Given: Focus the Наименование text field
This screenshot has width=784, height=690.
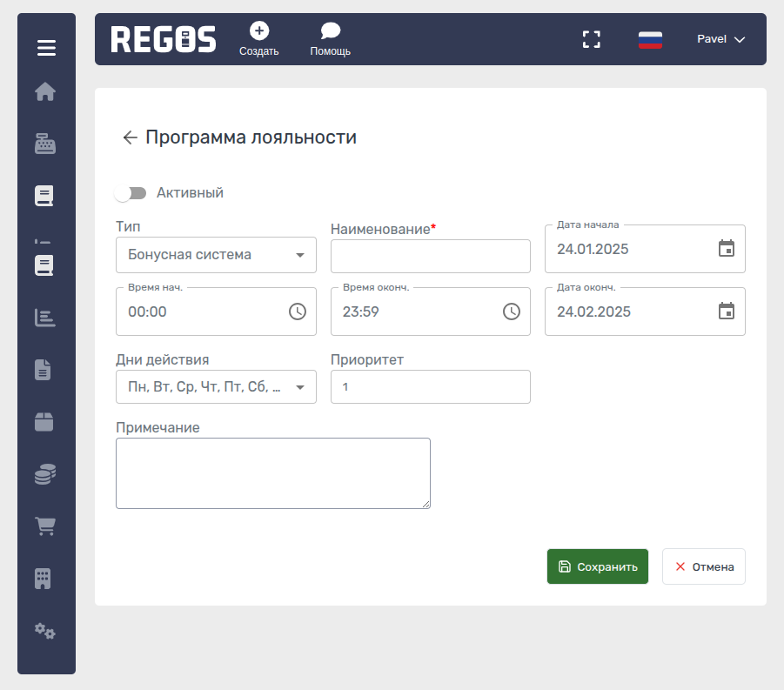Looking at the screenshot, I should click(x=431, y=257).
